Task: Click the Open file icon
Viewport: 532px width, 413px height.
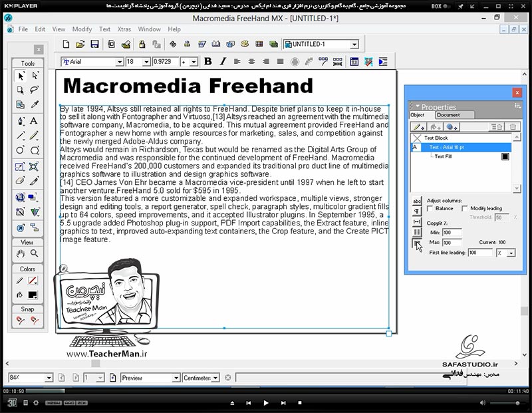Action: pos(80,44)
